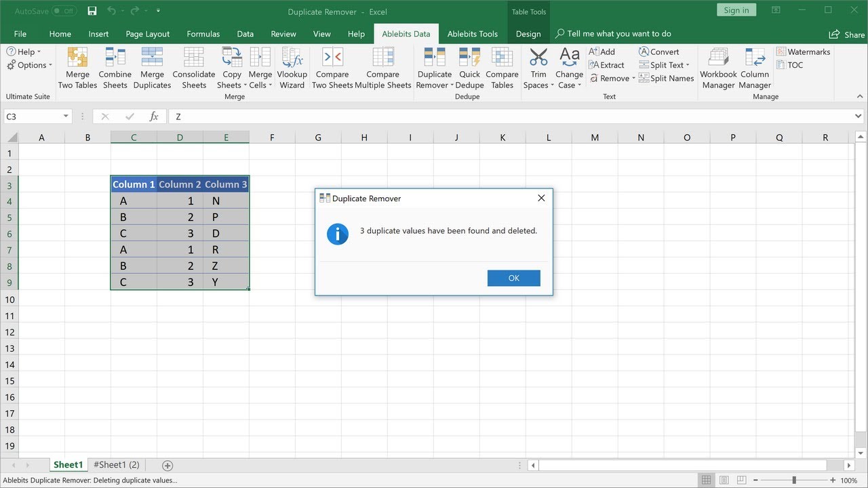Expand the formula bar
Viewport: 868px width, 488px height.
pyautogui.click(x=859, y=117)
